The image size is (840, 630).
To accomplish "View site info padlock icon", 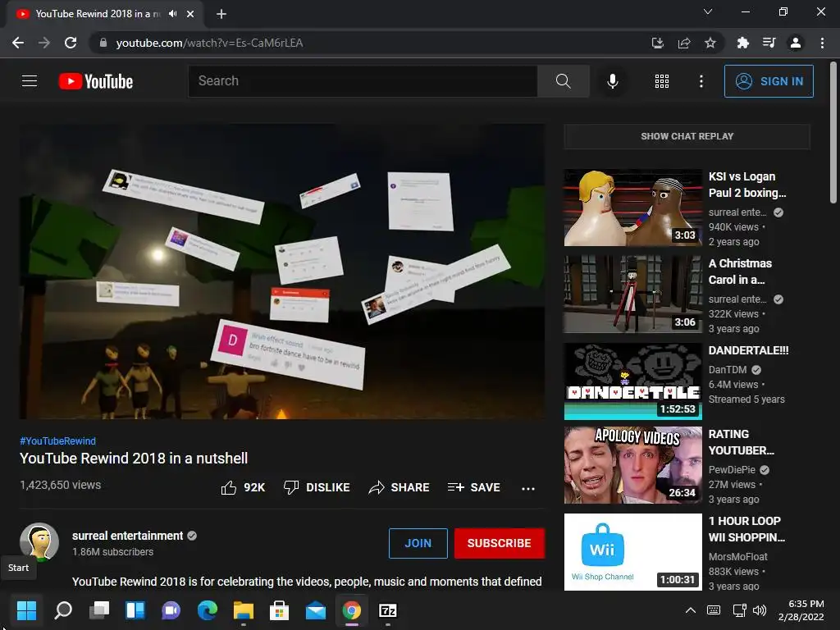I will tap(103, 43).
